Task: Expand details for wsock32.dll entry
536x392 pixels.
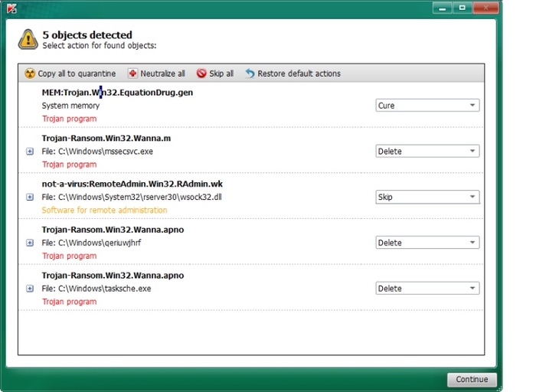Action: coord(30,197)
